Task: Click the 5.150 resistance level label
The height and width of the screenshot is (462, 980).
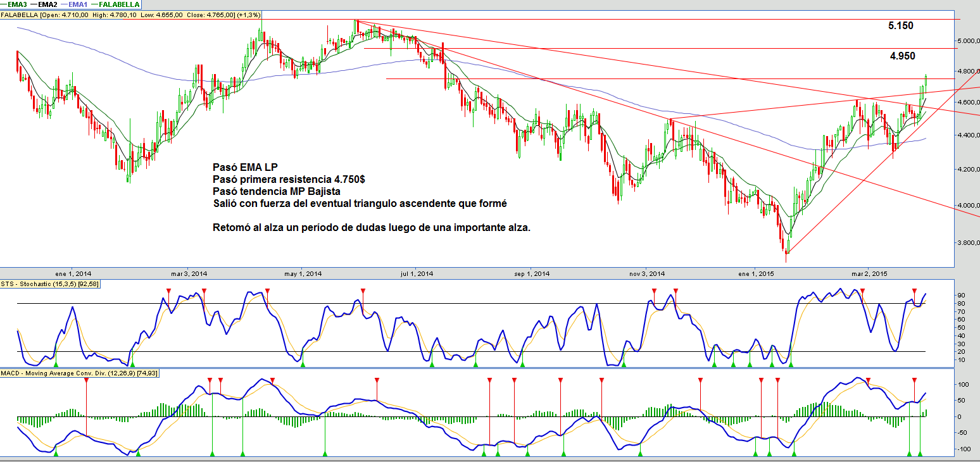Action: point(900,26)
